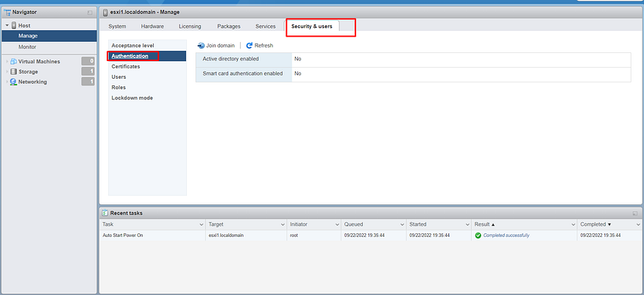Open the Task column dropdown arrow

click(201, 225)
